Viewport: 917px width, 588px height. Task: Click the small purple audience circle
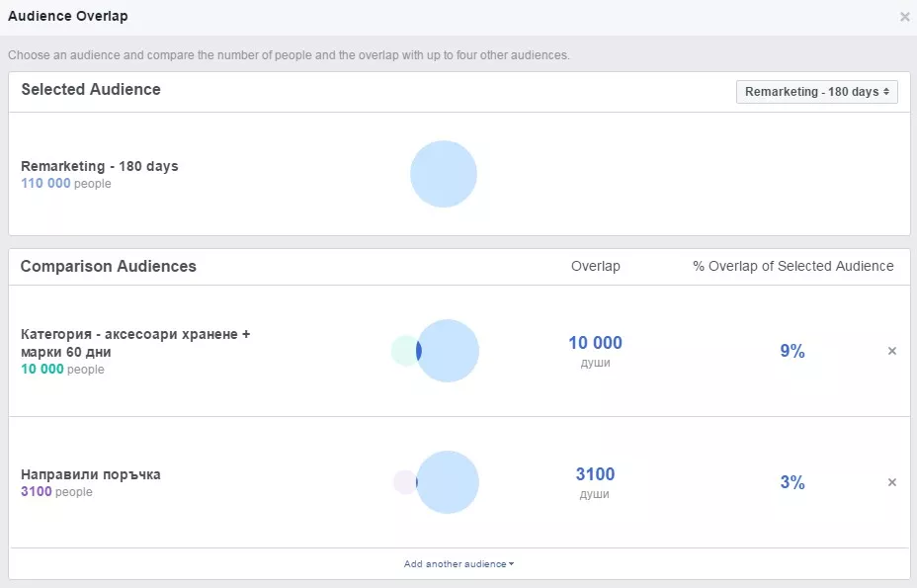coord(404,482)
